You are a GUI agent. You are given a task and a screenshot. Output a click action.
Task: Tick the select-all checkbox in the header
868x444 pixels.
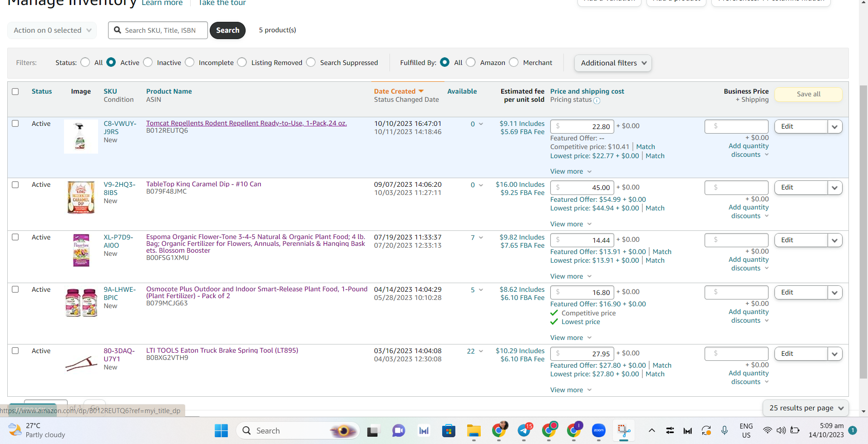(15, 91)
